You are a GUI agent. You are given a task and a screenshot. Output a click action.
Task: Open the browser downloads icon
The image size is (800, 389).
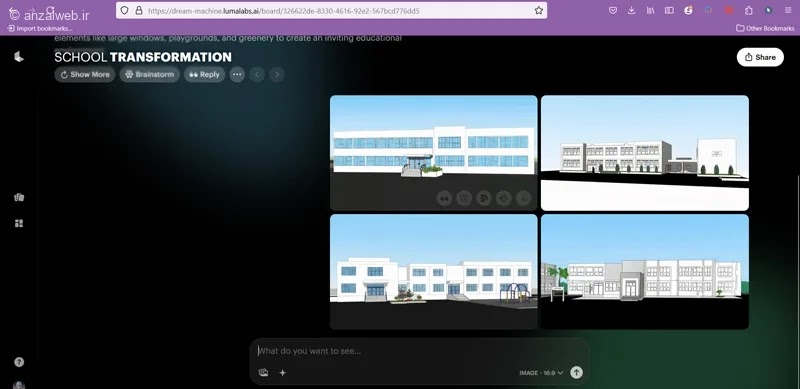(632, 10)
